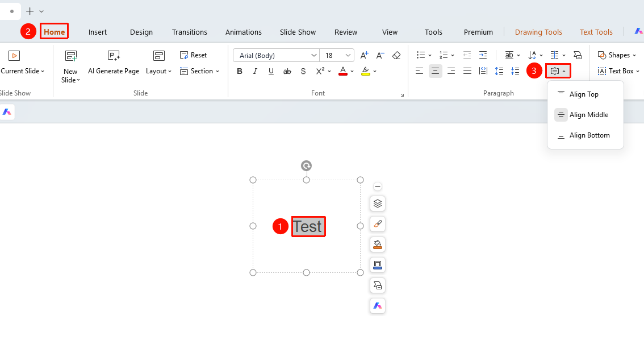644x357 pixels.
Task: Apply the red font color swatch
Action: [343, 71]
